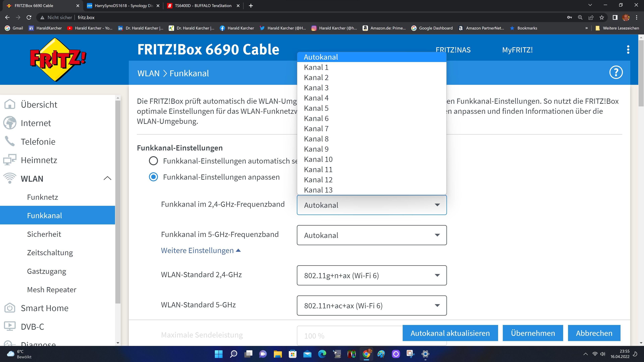Select the 'Funkkanal-Einstellungen anpassen' radio button

[x=153, y=177]
